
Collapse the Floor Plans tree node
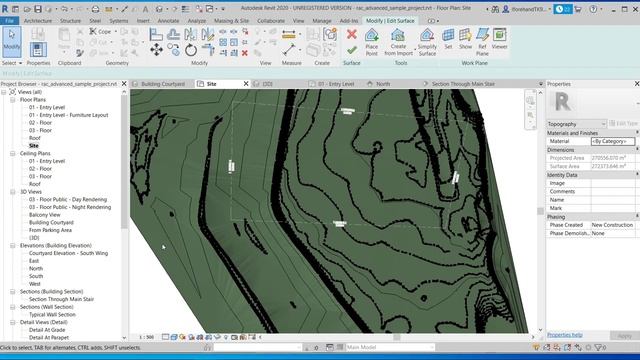point(13,100)
